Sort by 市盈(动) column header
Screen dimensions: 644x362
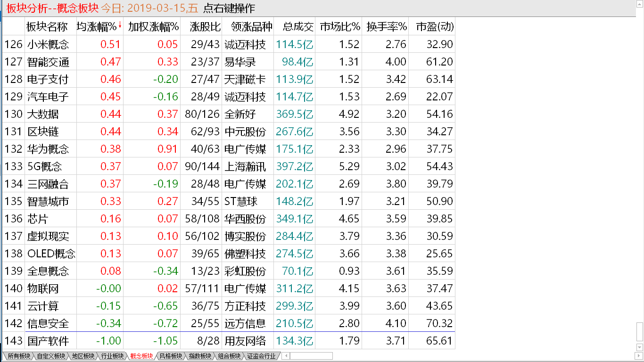click(x=435, y=27)
